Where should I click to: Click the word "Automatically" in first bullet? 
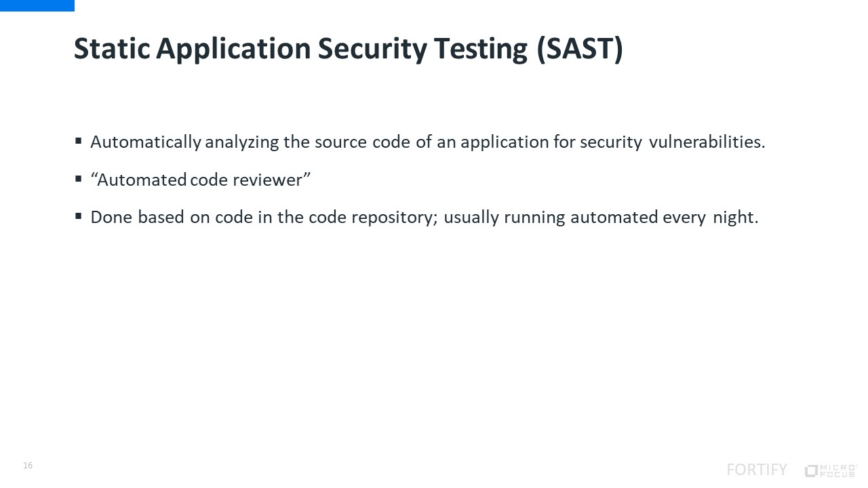coord(146,142)
